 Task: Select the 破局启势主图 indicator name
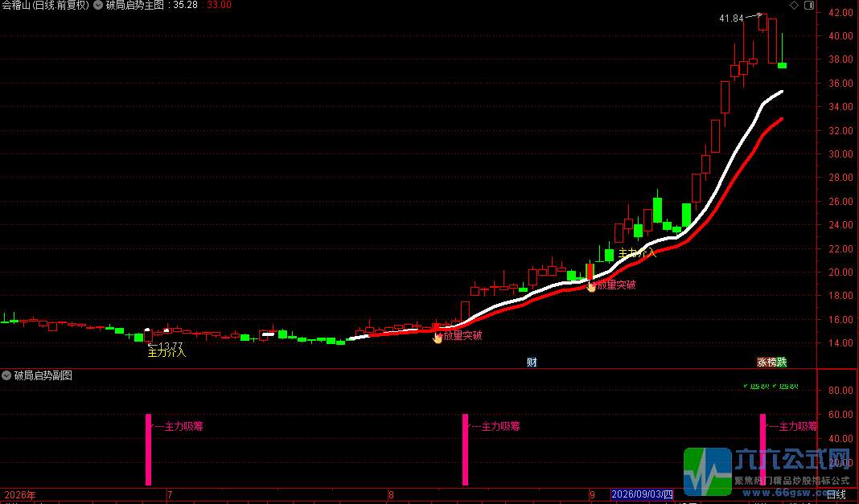click(x=135, y=6)
